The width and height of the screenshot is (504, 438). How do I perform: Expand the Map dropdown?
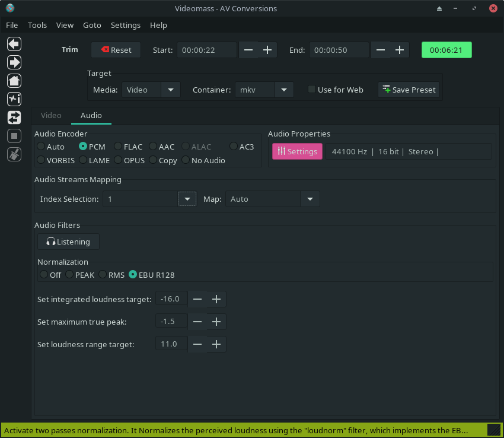tap(310, 199)
